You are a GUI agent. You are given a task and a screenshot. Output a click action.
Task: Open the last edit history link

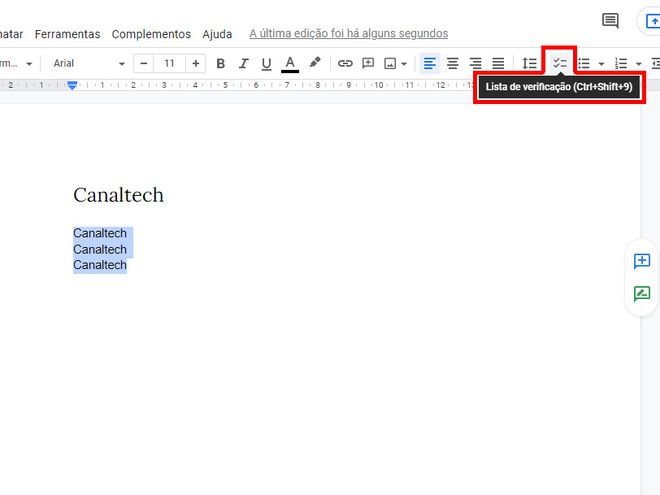click(349, 34)
